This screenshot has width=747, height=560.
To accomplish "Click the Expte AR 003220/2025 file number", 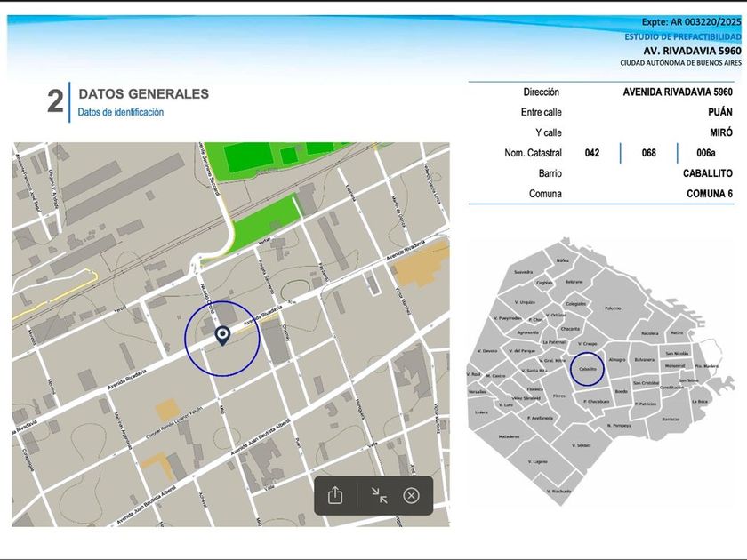I will pos(691,22).
